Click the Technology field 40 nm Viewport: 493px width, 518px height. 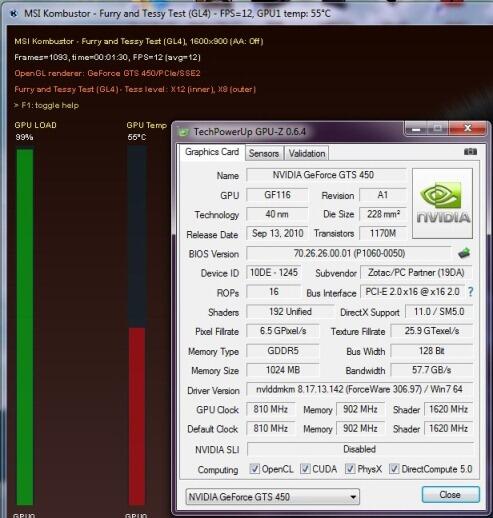coord(277,214)
